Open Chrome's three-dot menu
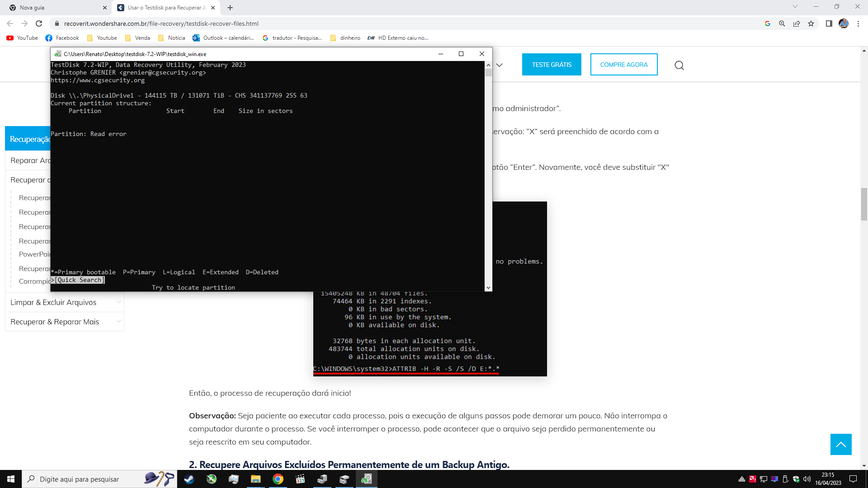This screenshot has width=868, height=488. point(858,23)
